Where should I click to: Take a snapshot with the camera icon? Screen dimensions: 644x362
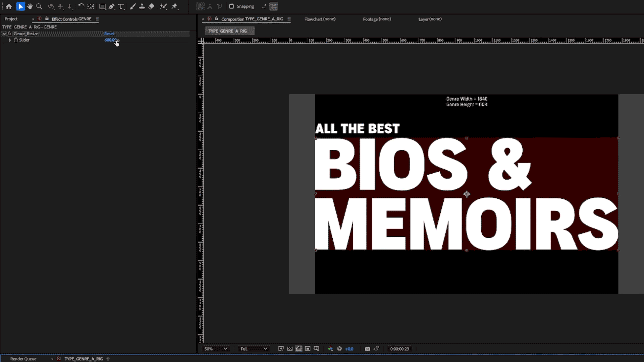(x=367, y=349)
